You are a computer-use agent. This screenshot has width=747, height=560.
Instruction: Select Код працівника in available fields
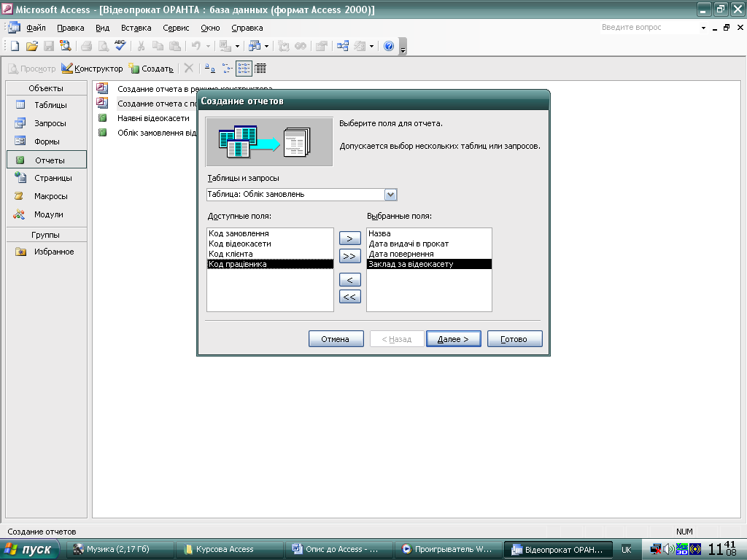[270, 264]
